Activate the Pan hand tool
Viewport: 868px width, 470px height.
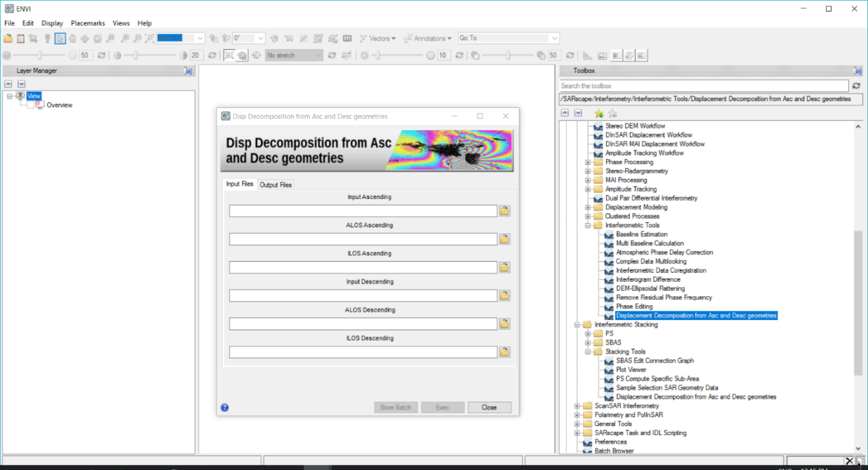[x=73, y=38]
